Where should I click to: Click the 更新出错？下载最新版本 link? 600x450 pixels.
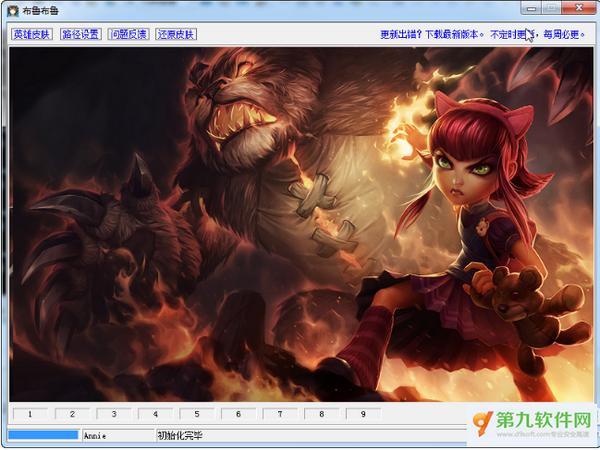coord(432,35)
